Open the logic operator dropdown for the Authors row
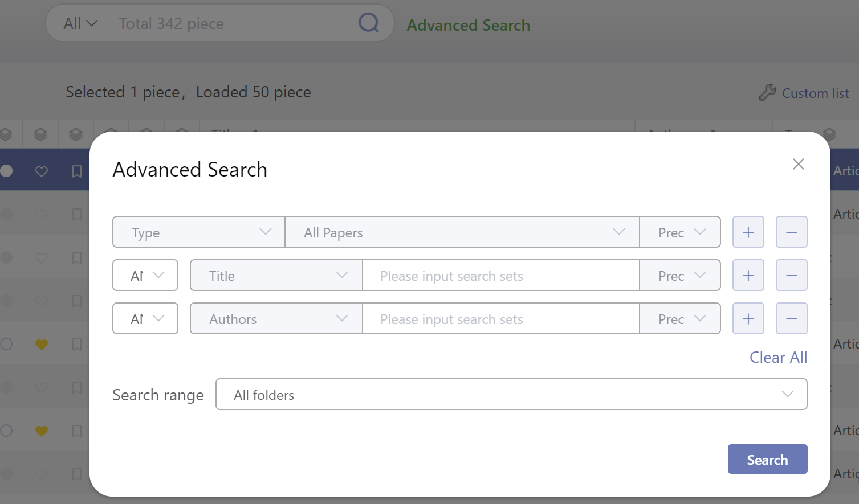Image resolution: width=859 pixels, height=504 pixels. tap(145, 318)
